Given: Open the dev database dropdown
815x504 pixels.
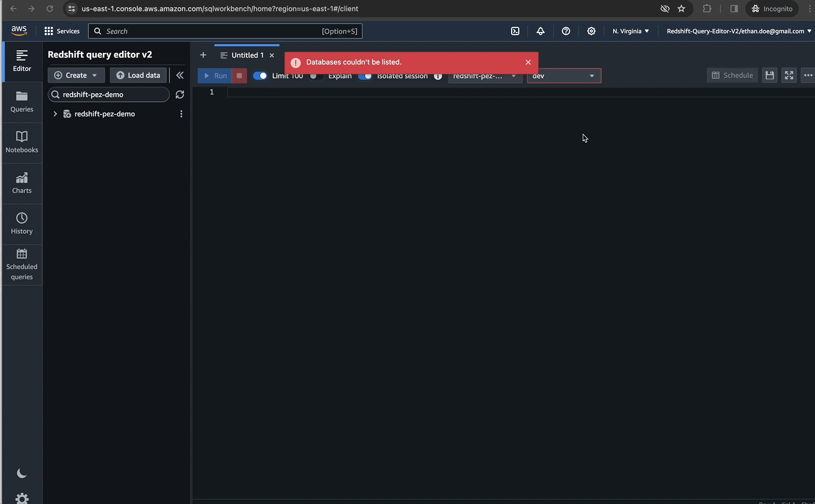Looking at the screenshot, I should click(564, 76).
